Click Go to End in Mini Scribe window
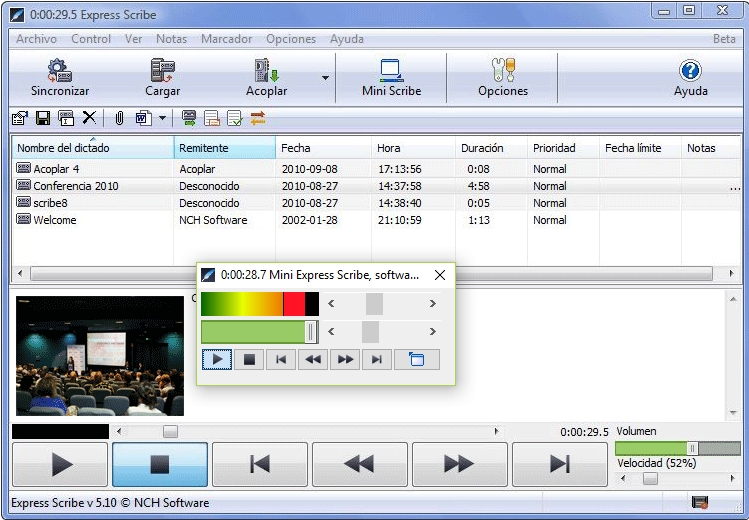This screenshot has width=749, height=520. tap(377, 360)
